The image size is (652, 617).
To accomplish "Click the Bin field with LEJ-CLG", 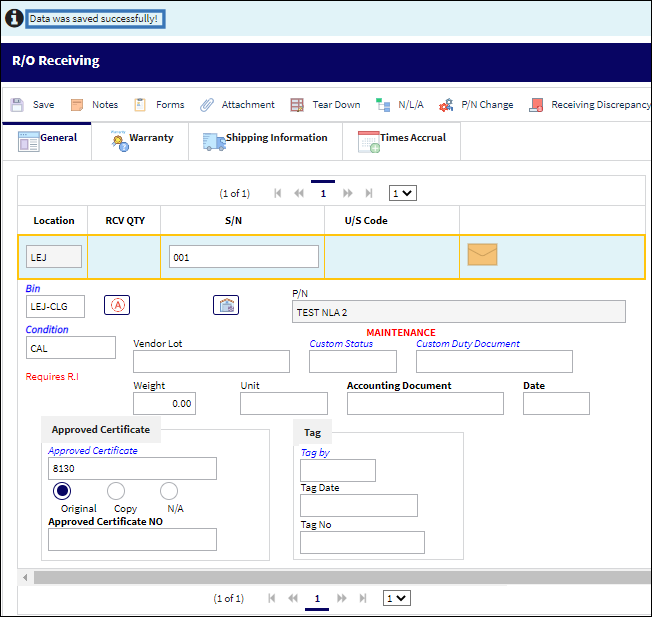I will point(55,306).
